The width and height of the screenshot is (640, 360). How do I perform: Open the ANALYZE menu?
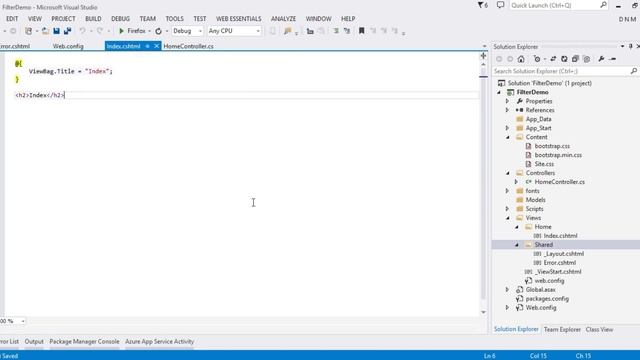coord(283,19)
